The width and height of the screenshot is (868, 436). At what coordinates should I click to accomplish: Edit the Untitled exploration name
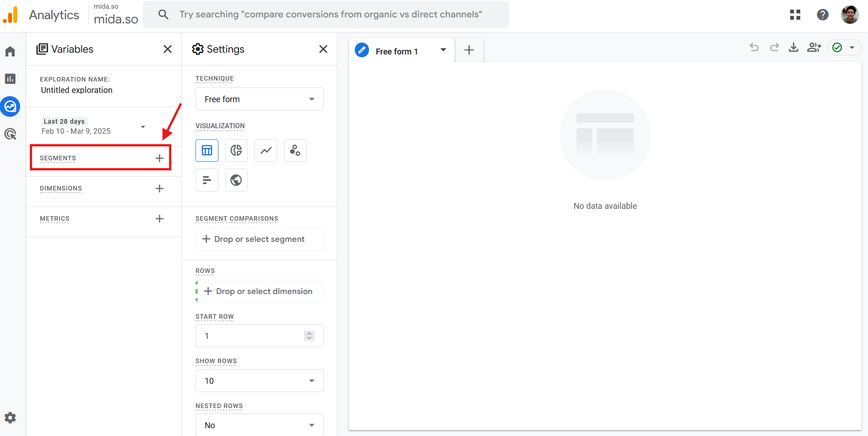pyautogui.click(x=76, y=90)
